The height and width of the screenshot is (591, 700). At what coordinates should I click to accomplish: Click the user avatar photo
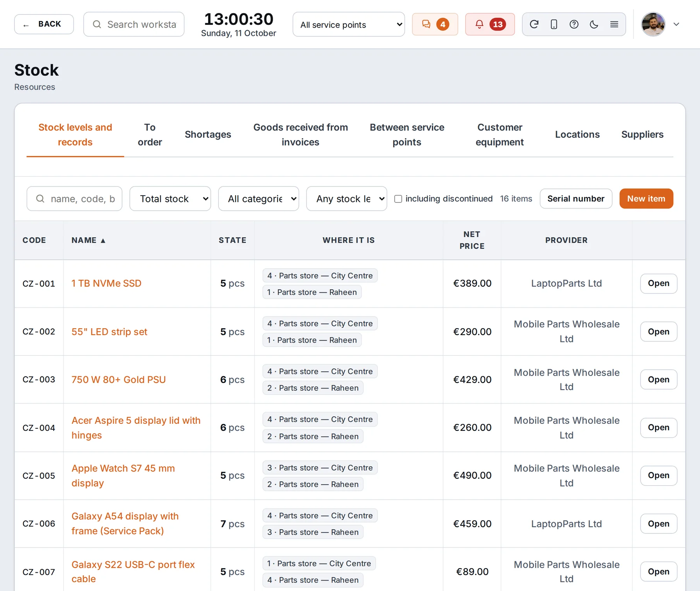(653, 24)
